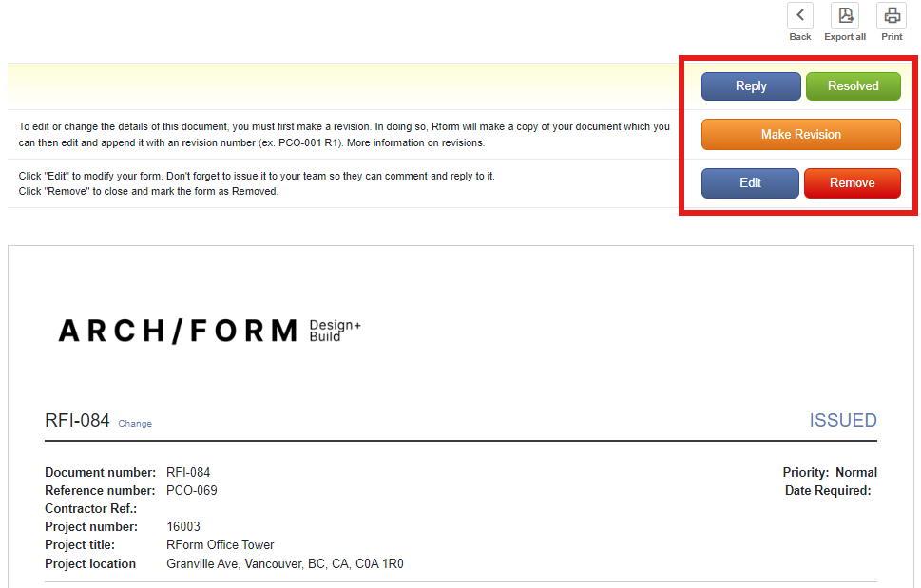
Task: Mark the RFI as Resolved
Action: [x=853, y=86]
